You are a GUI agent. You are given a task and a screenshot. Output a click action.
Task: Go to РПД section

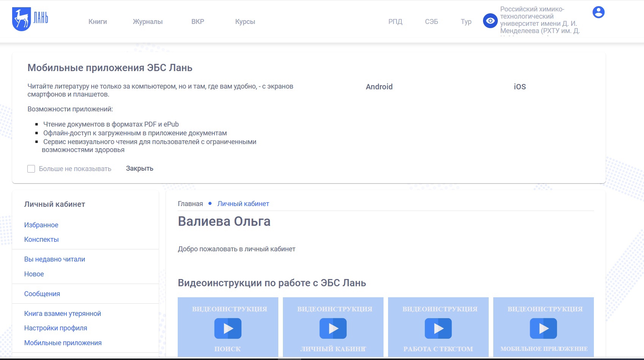point(395,22)
